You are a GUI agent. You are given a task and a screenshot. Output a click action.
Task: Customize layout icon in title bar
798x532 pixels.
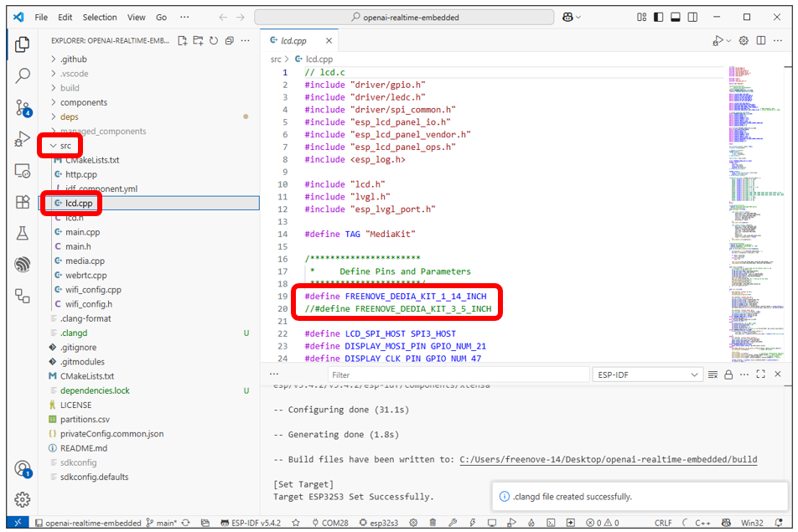642,18
